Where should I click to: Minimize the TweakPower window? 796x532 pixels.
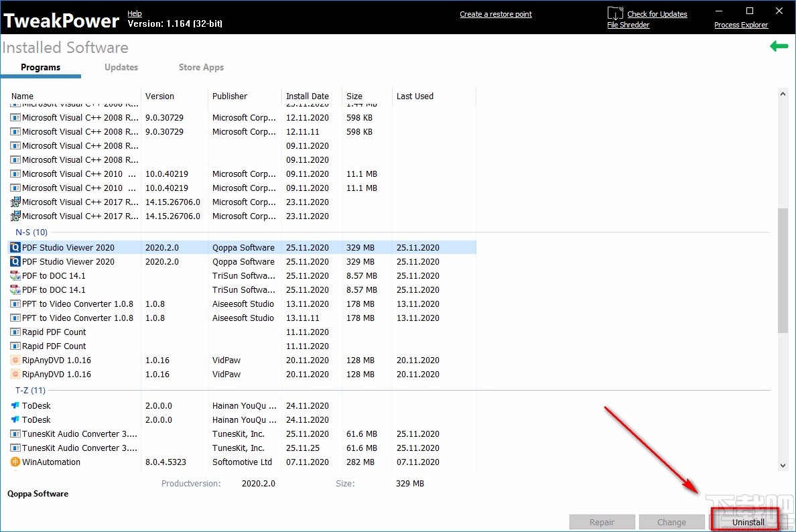(719, 11)
